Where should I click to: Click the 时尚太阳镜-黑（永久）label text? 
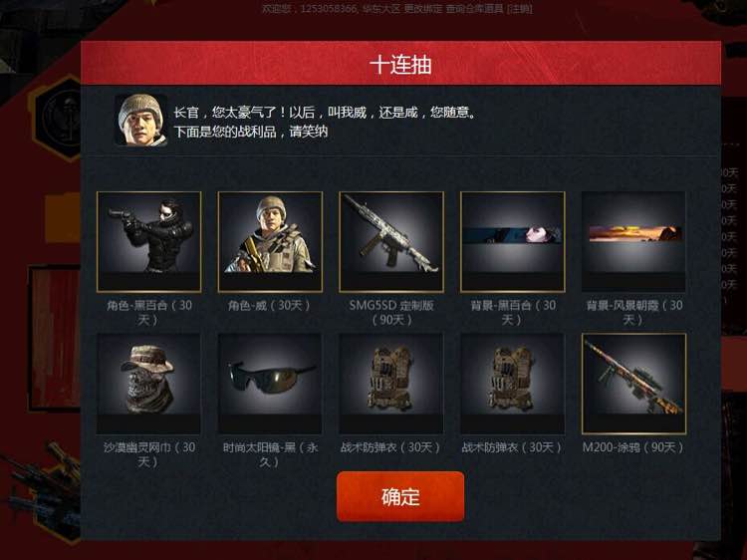270,454
